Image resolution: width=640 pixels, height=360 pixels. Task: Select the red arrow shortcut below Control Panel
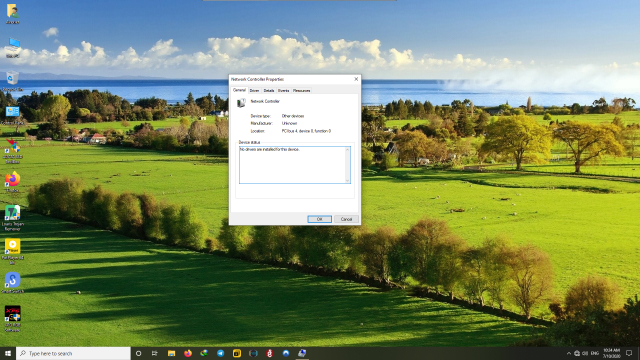(x=13, y=150)
